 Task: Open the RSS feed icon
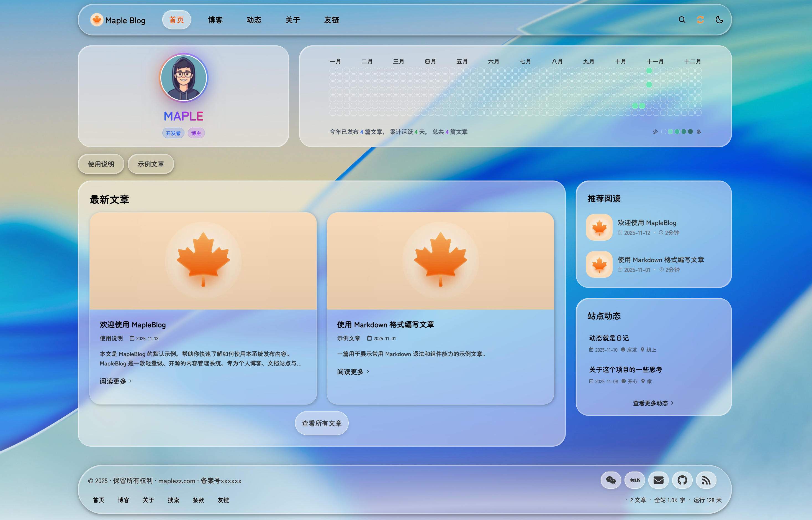[x=706, y=480]
